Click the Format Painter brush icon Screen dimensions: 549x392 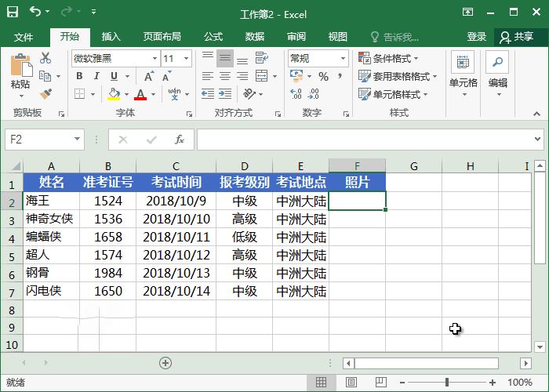pos(45,94)
